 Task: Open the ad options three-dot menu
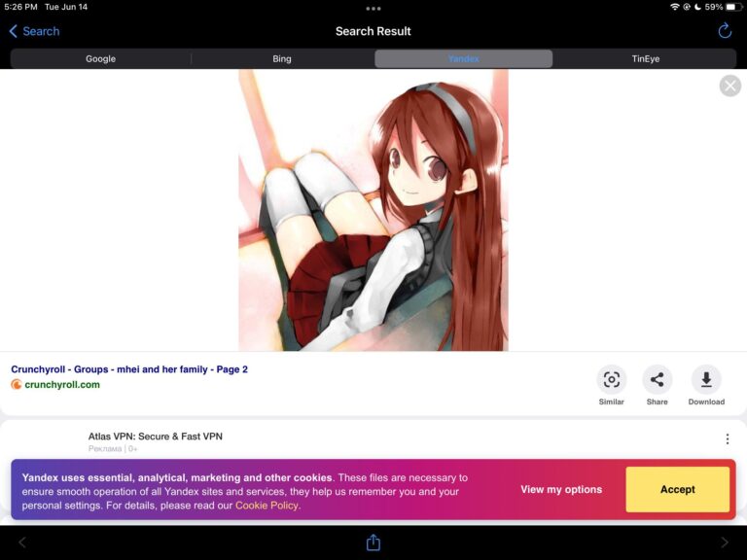coord(727,439)
